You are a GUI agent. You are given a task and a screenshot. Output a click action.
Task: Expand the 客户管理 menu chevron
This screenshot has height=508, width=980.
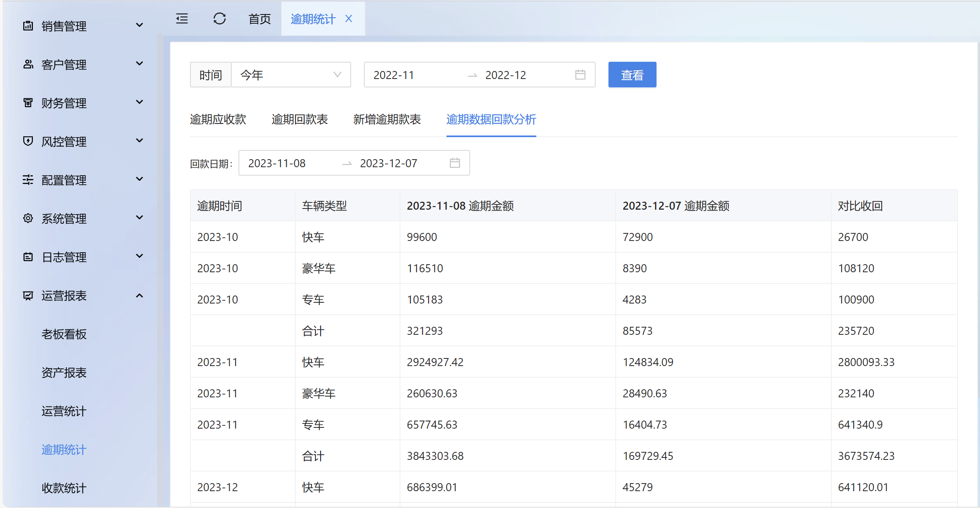139,64
